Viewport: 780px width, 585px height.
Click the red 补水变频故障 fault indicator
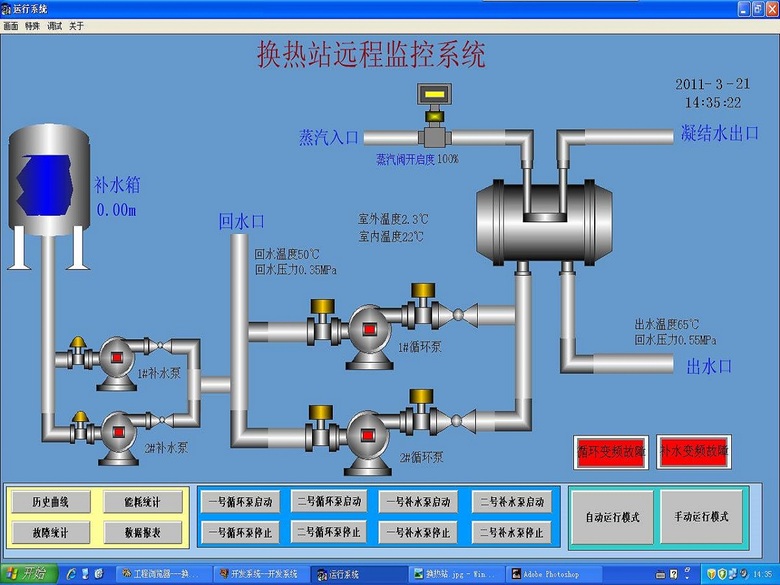point(694,452)
